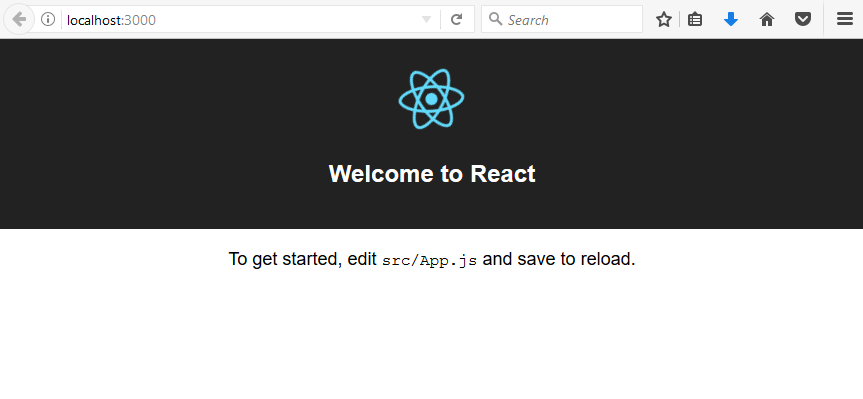Click the spinning React logo

[x=432, y=99]
